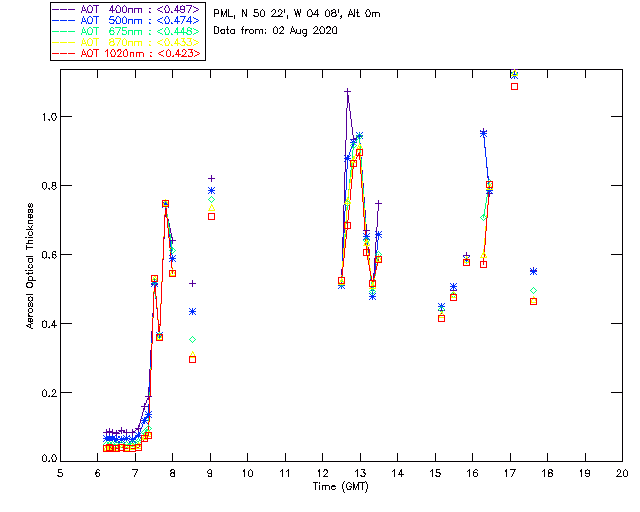
Task: Click the AOT 500nm legend entry
Action: coord(127,20)
